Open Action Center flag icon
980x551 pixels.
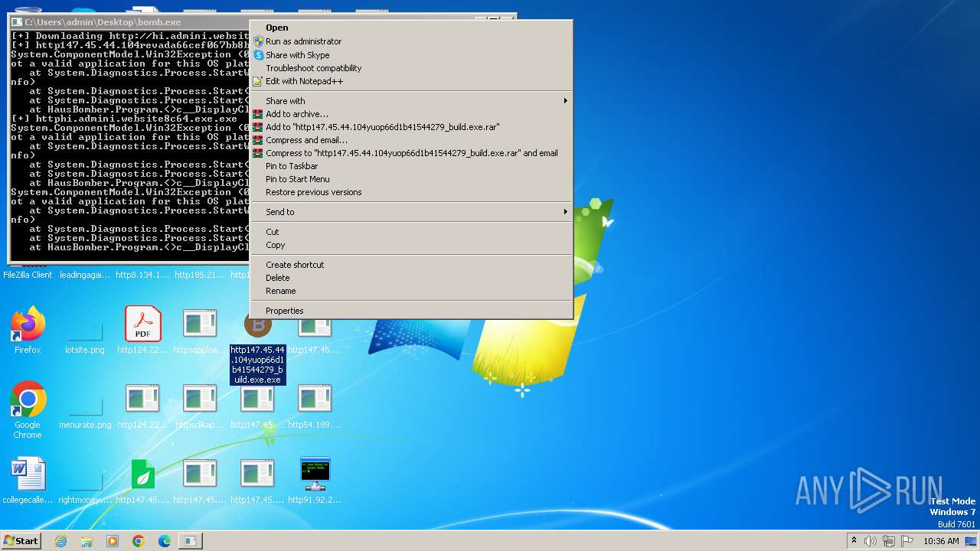(x=907, y=541)
